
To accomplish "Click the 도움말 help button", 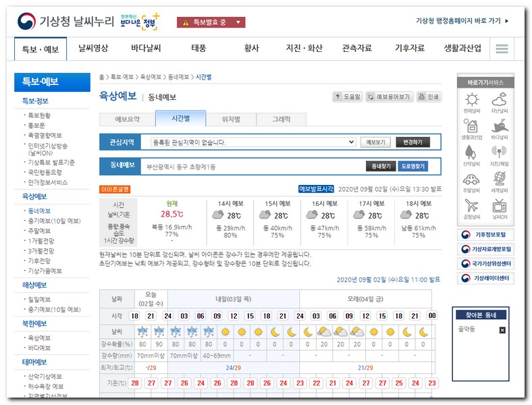I will 348,97.
